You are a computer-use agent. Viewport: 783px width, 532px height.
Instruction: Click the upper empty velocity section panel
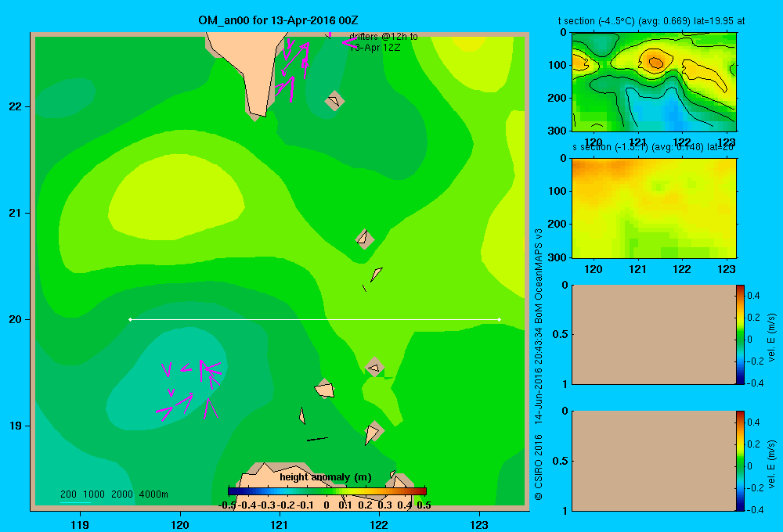(654, 334)
